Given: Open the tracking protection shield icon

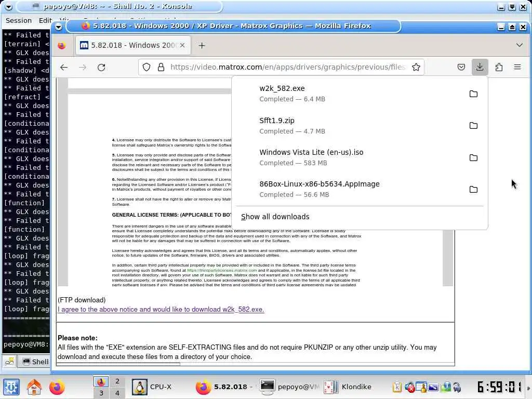Looking at the screenshot, I should [146, 67].
